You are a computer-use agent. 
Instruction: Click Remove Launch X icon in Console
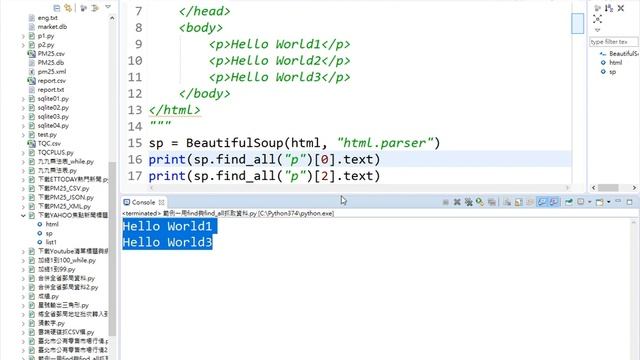(x=457, y=202)
